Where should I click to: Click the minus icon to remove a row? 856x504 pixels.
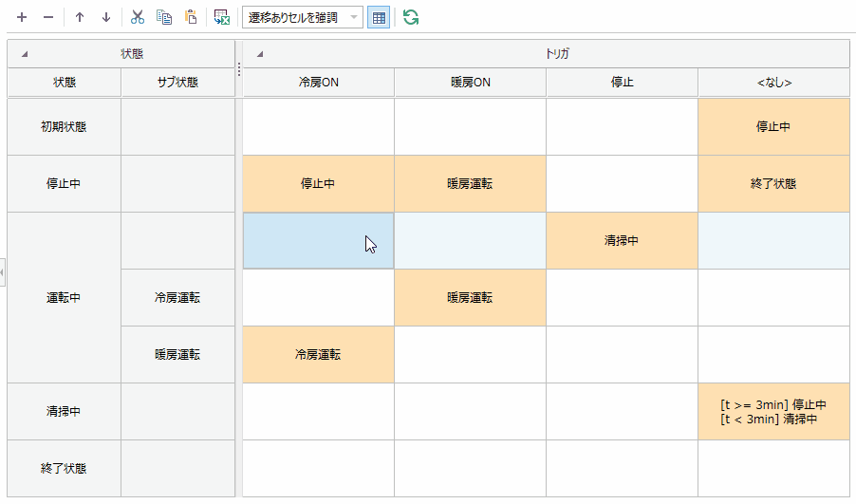pos(47,17)
